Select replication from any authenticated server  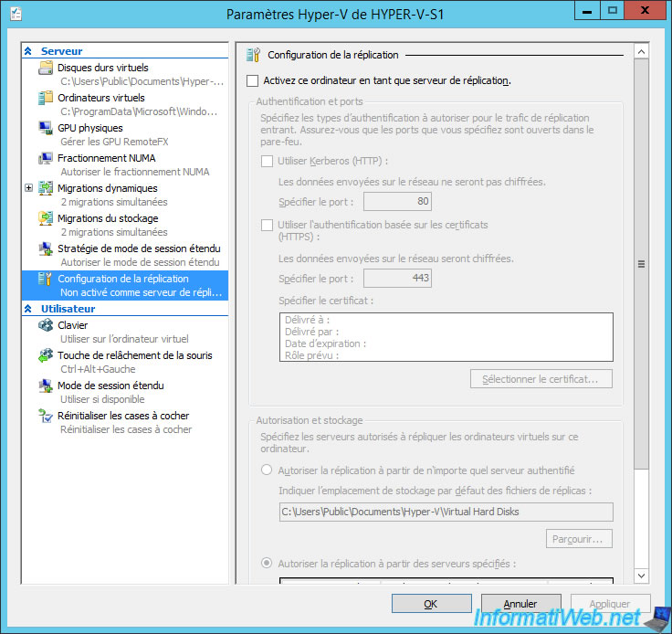pyautogui.click(x=267, y=470)
